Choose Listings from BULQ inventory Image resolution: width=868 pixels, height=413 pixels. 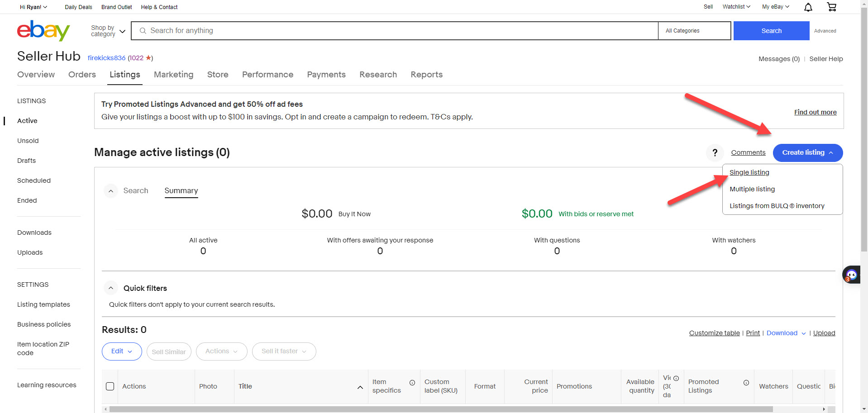point(777,206)
